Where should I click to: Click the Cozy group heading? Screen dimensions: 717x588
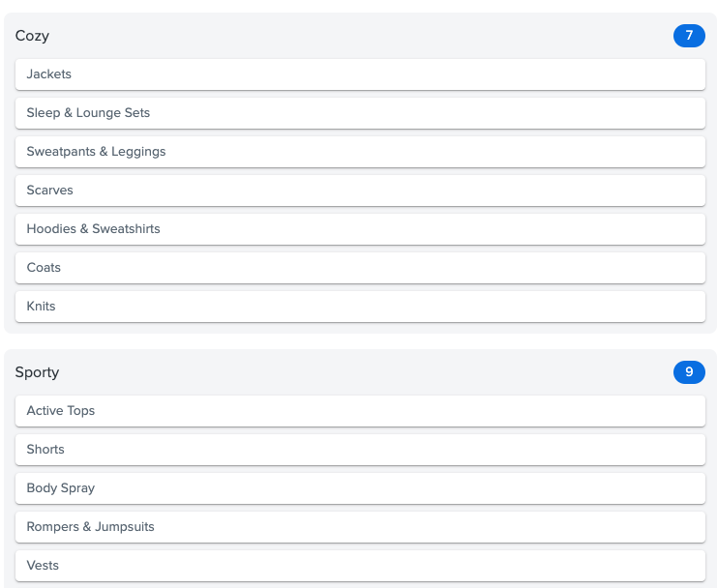32,36
